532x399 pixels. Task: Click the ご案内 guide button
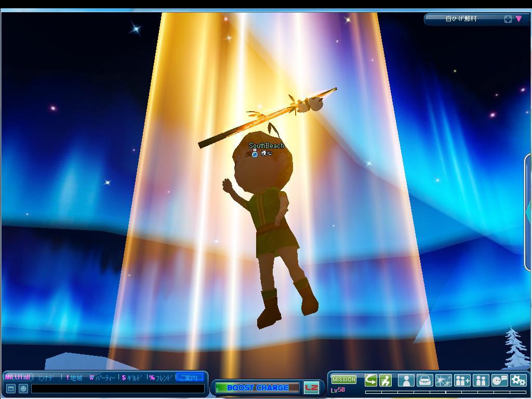click(189, 378)
